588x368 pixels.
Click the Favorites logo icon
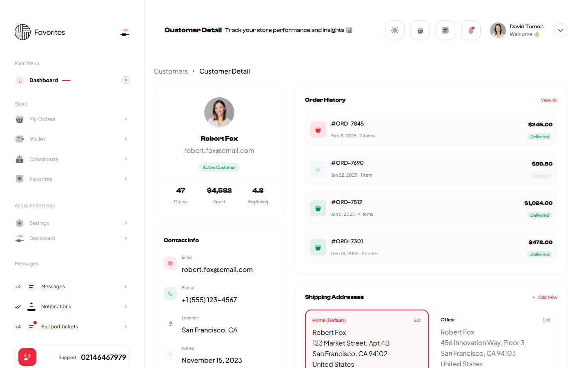[23, 32]
